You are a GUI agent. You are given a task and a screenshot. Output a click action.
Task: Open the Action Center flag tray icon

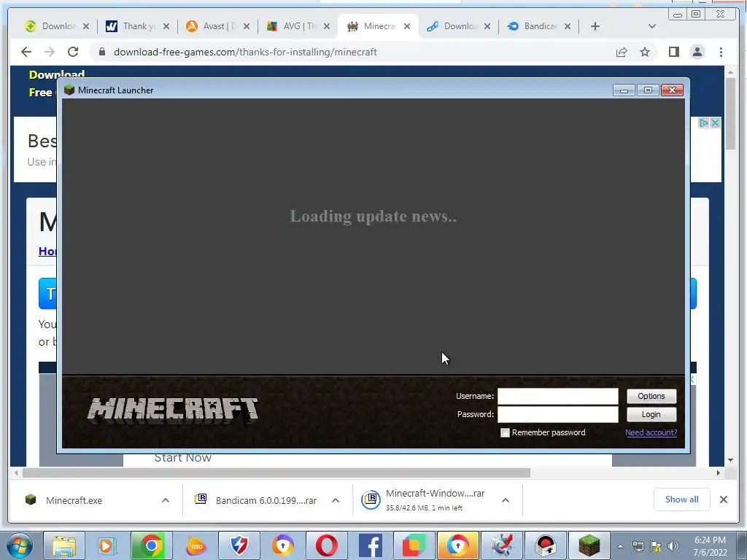656,546
